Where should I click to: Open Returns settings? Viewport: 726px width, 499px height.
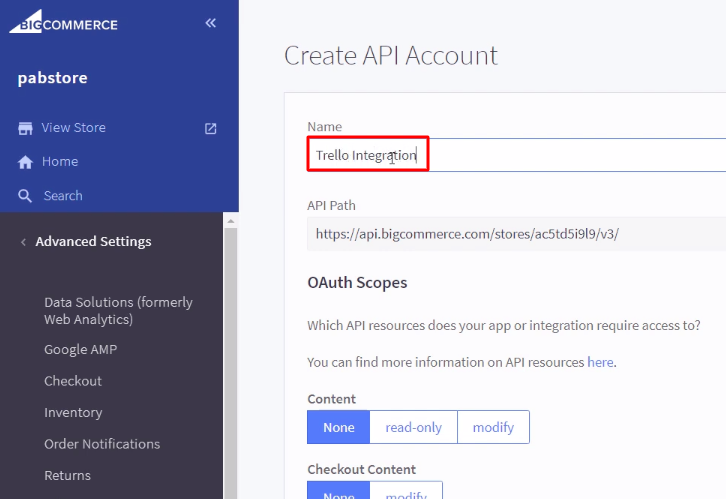click(x=68, y=475)
